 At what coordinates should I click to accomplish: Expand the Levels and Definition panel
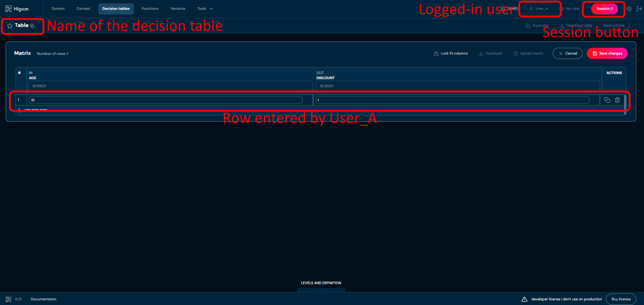point(321,283)
